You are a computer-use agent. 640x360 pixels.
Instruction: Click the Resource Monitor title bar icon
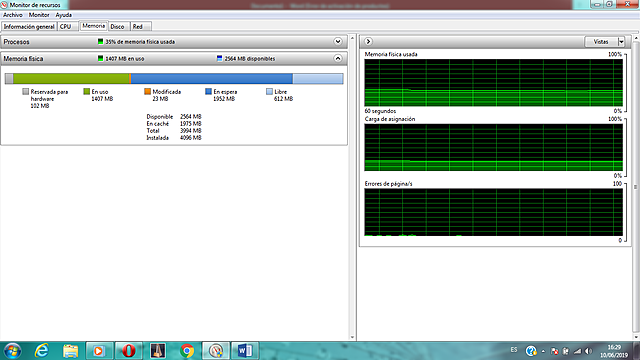click(4, 5)
